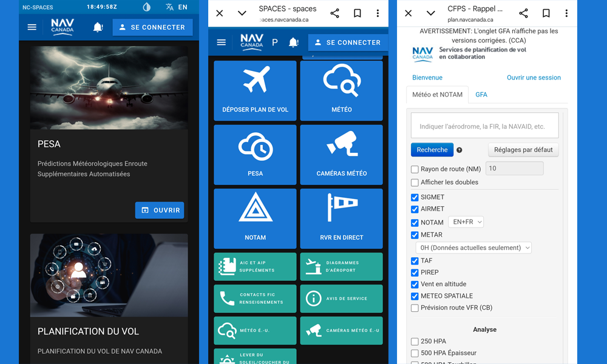Expand chevron beside CFPS page title
Image resolution: width=607 pixels, height=364 pixels.
point(430,13)
